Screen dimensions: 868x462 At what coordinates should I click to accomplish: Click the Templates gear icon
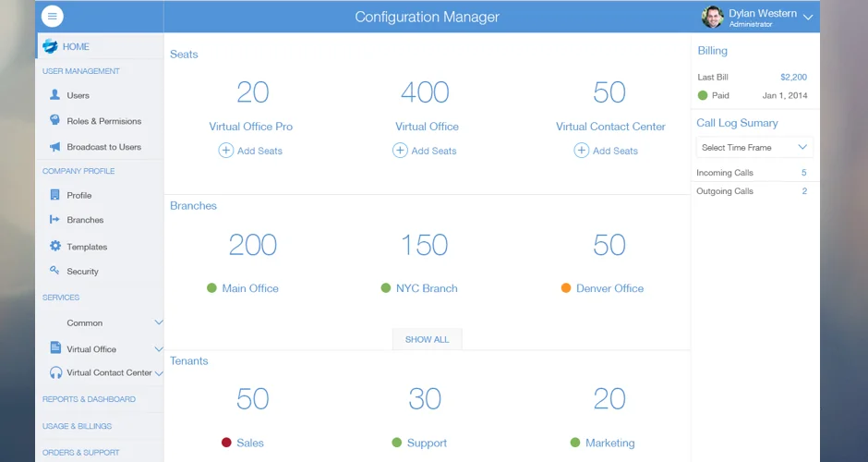coord(54,246)
